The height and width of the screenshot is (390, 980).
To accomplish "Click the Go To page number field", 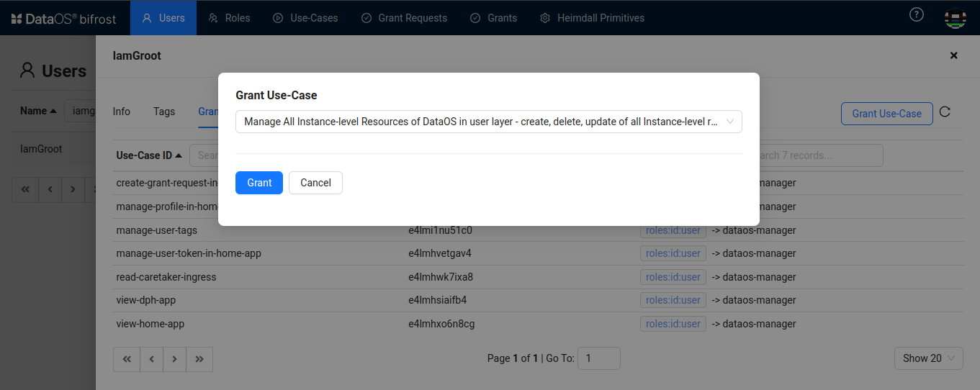I will (599, 358).
